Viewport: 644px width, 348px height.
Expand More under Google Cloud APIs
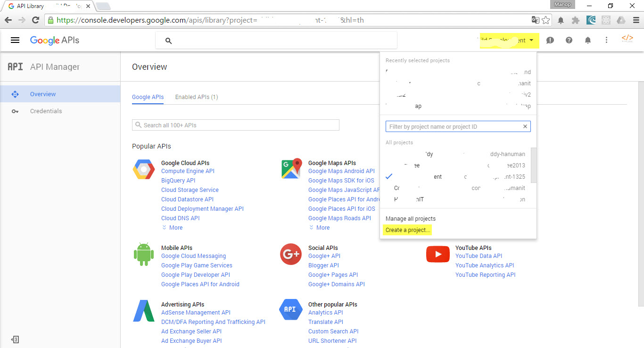172,227
